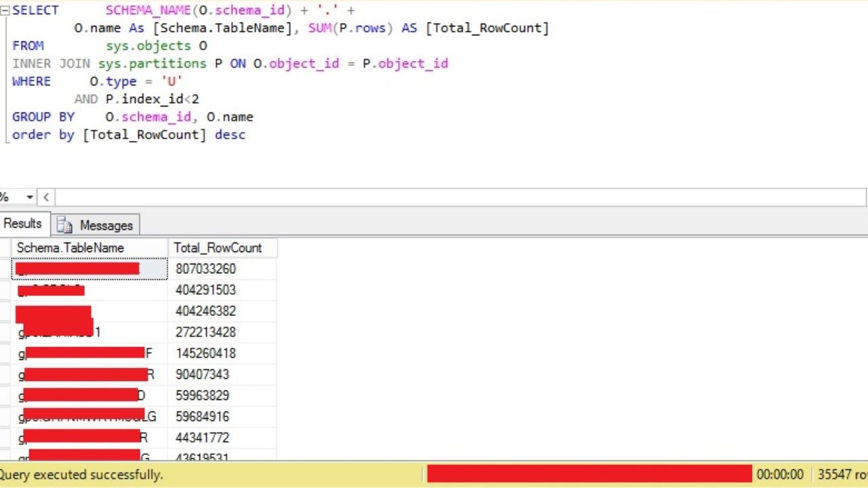This screenshot has height=488, width=868.
Task: Click the row count indicator in the status bar
Action: coord(841,474)
